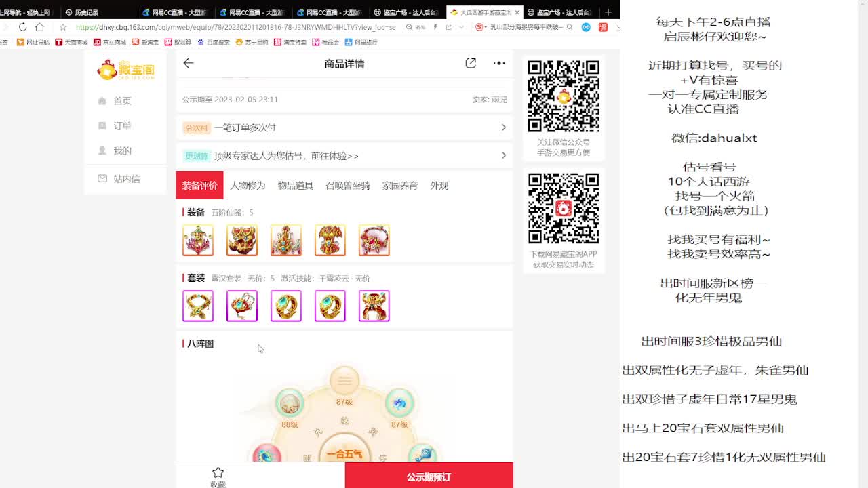Open 科里旅行 bookmark
Image resolution: width=868 pixels, height=488 pixels.
tap(361, 42)
